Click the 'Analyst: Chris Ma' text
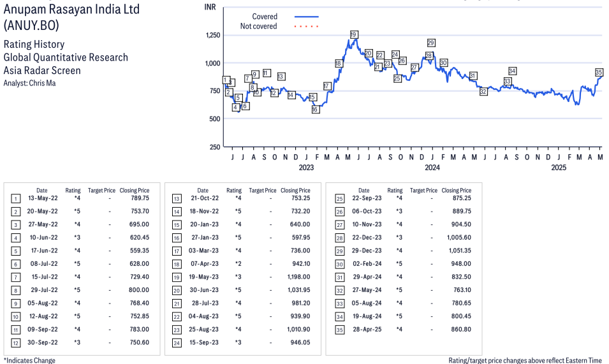The image size is (609, 364). [29, 83]
